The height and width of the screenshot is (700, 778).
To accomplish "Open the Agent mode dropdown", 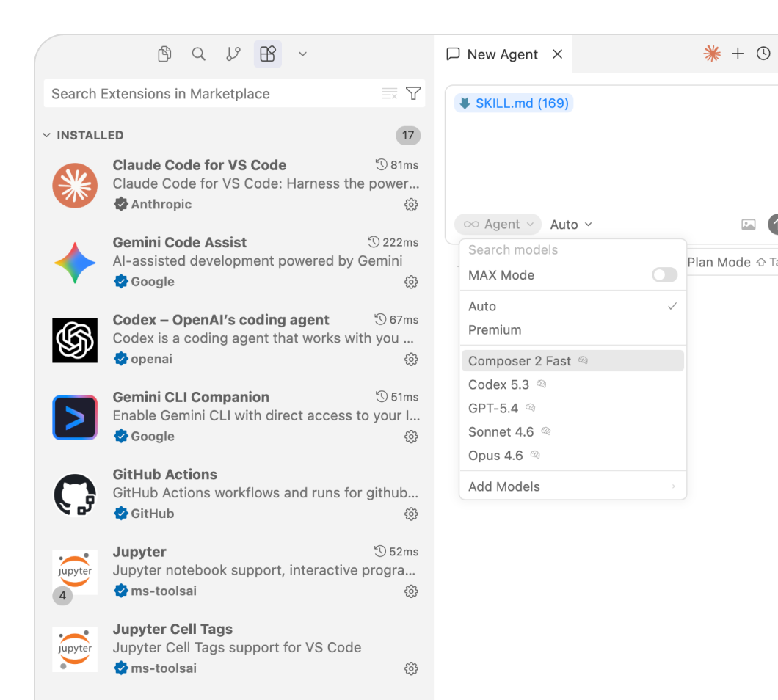I will [498, 225].
